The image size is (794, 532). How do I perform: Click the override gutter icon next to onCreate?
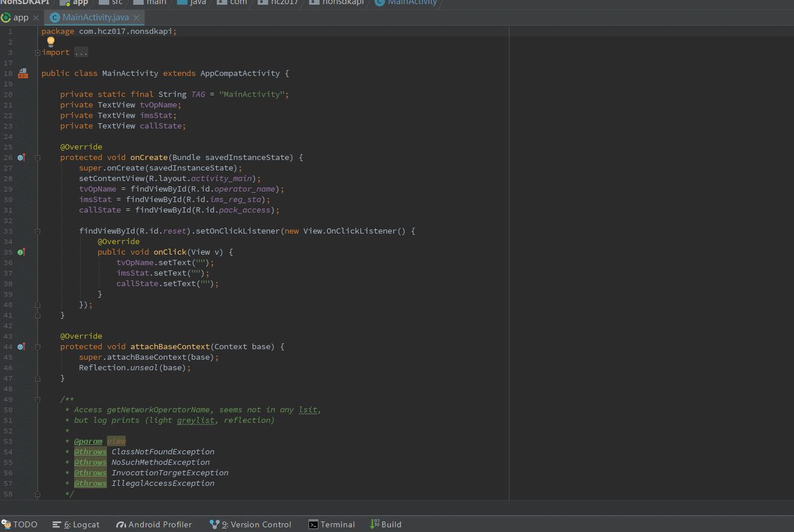tap(22, 157)
